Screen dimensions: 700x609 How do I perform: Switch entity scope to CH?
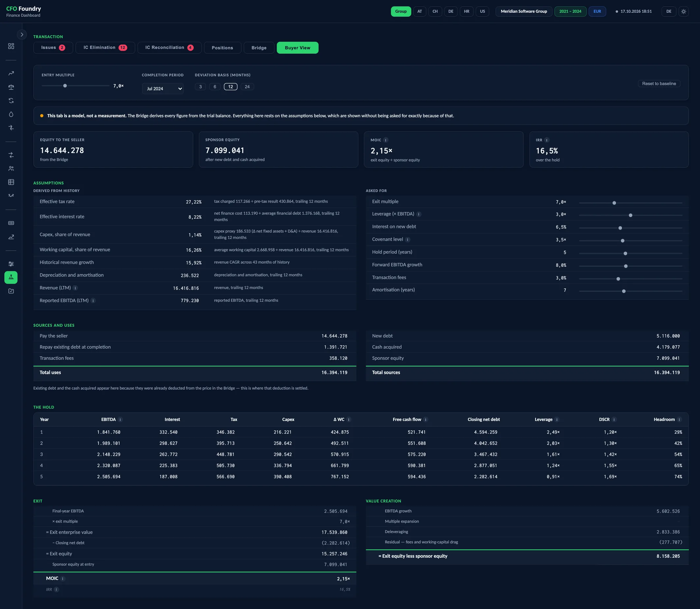(435, 11)
